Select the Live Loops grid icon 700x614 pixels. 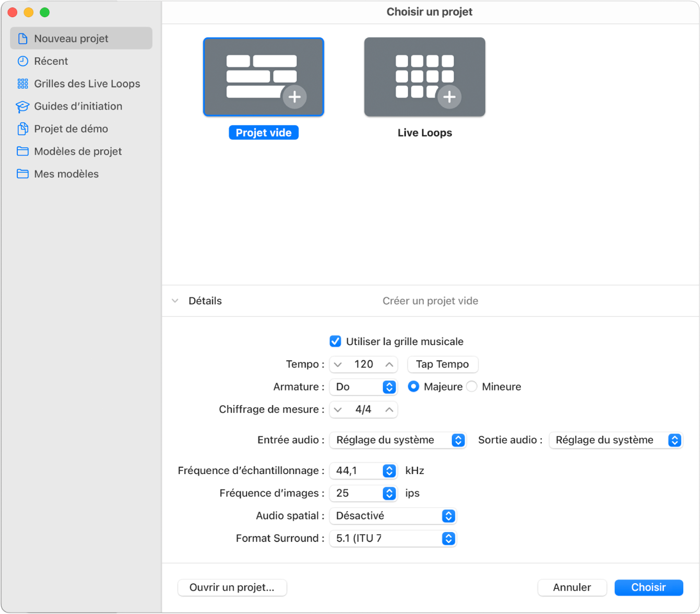coord(424,77)
